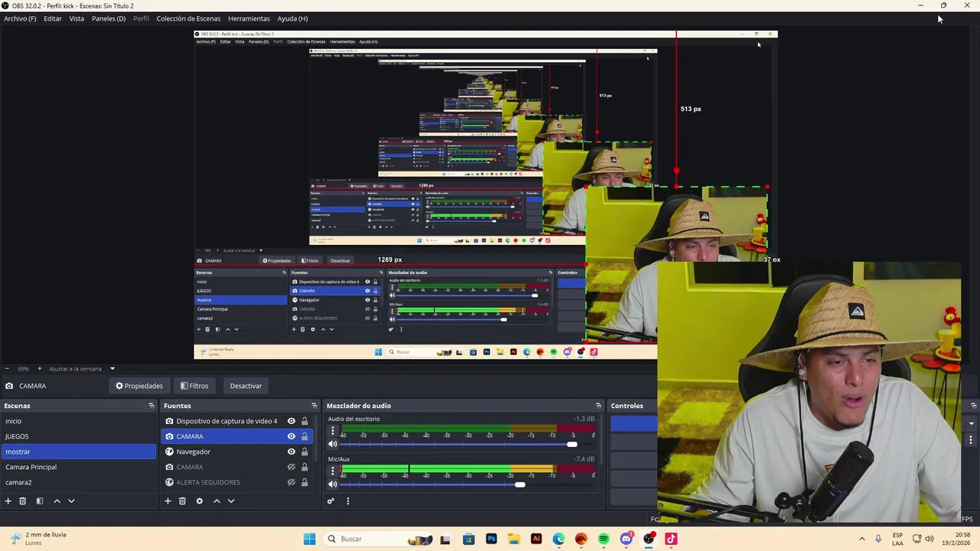Expand controls dropdown arrow at right edge

click(x=972, y=423)
